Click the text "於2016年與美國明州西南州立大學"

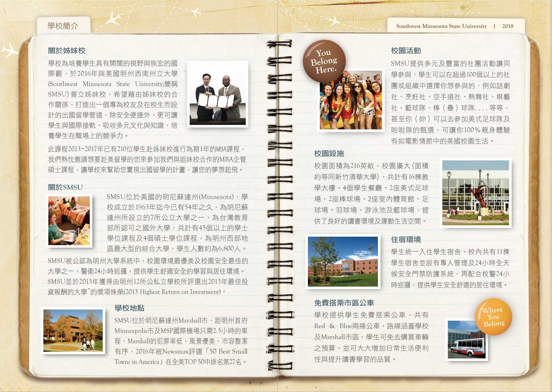(x=123, y=74)
